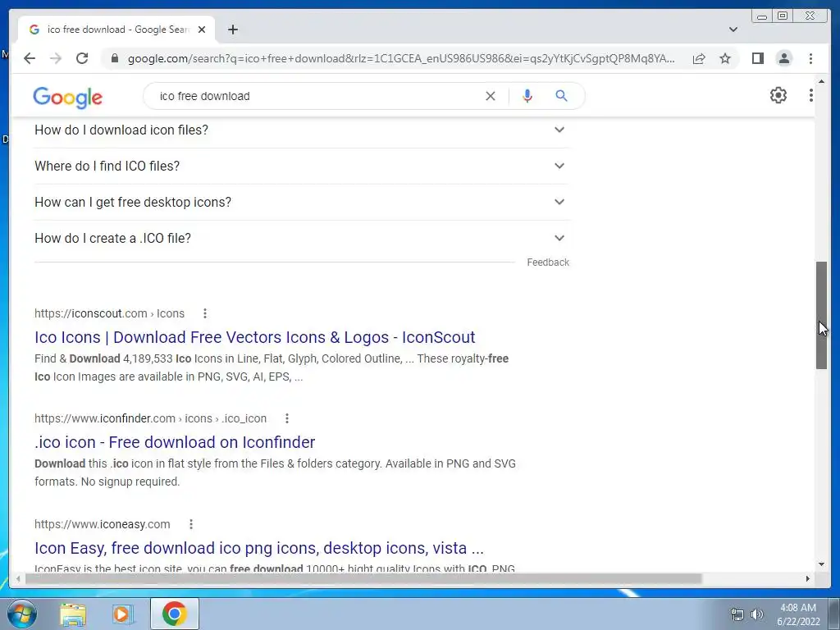Expand 'Where do I find ICO files?'
Viewport: 840px width, 630px height.
point(302,166)
